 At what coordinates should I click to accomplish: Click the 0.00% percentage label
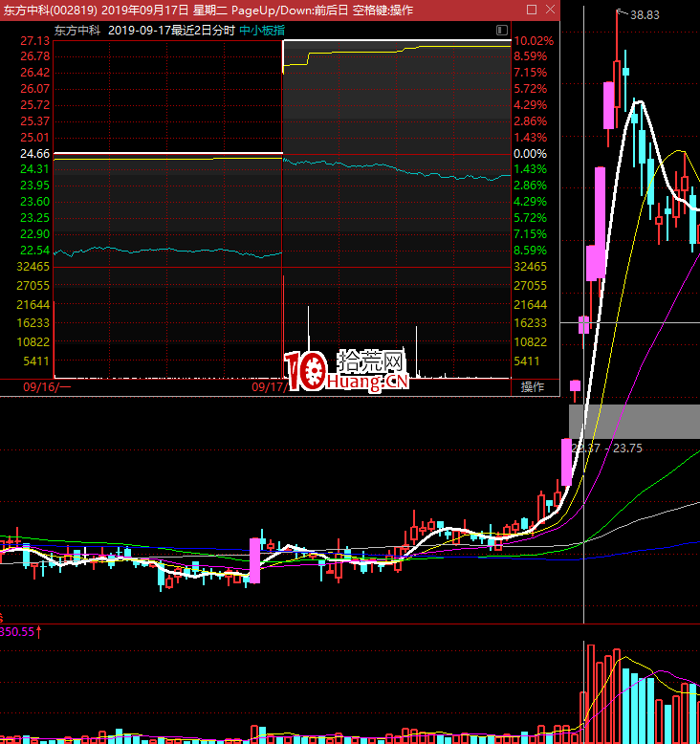(530, 153)
